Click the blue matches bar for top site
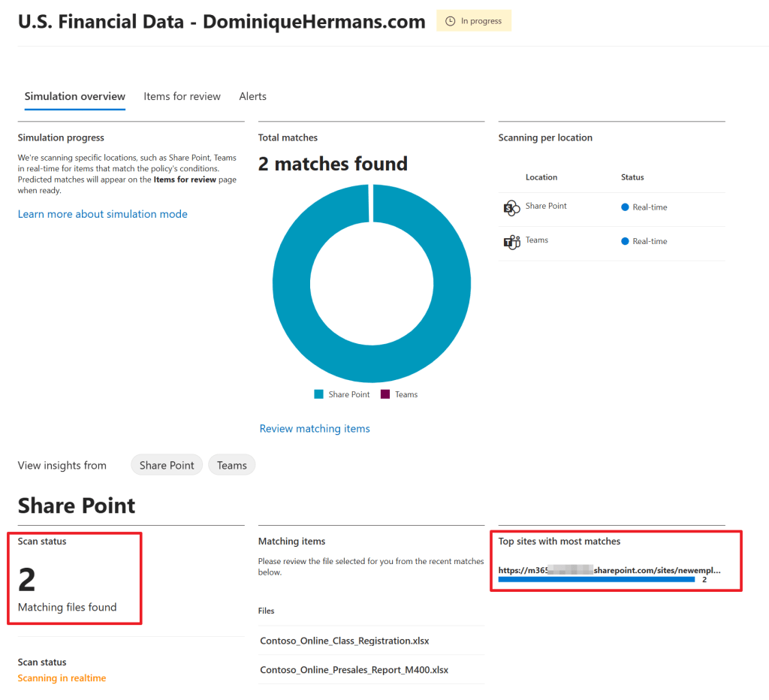This screenshot has width=769, height=700. click(x=596, y=579)
